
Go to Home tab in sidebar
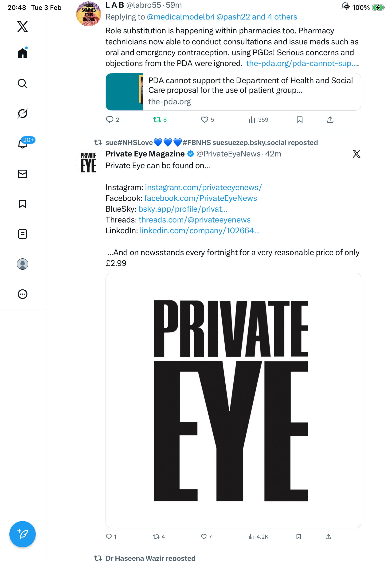pyautogui.click(x=23, y=53)
